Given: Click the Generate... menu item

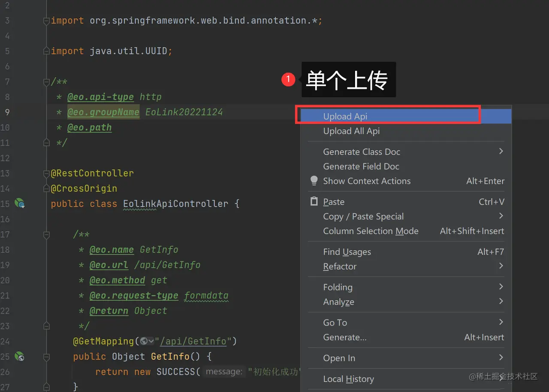Looking at the screenshot, I should coord(345,338).
